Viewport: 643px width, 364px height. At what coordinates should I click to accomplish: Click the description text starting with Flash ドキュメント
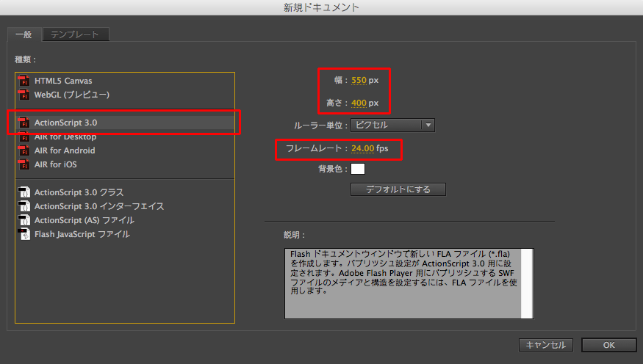403,272
